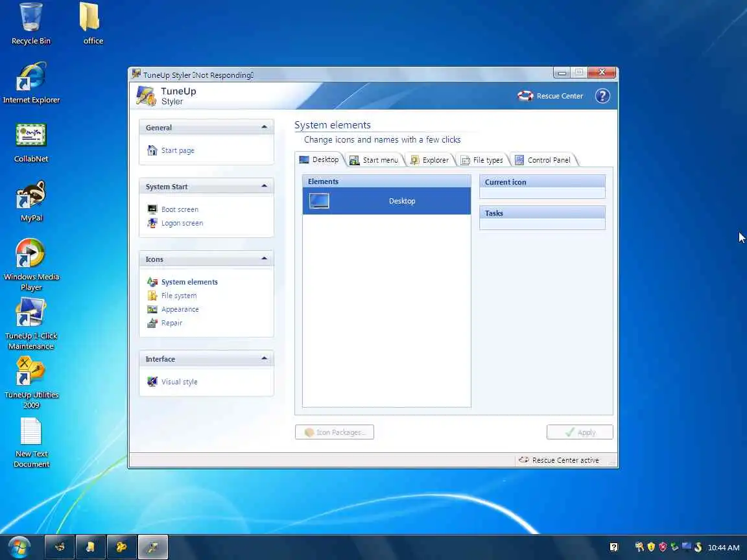
Task: Click active TuneUp Styler taskbar button
Action: pyautogui.click(x=153, y=547)
